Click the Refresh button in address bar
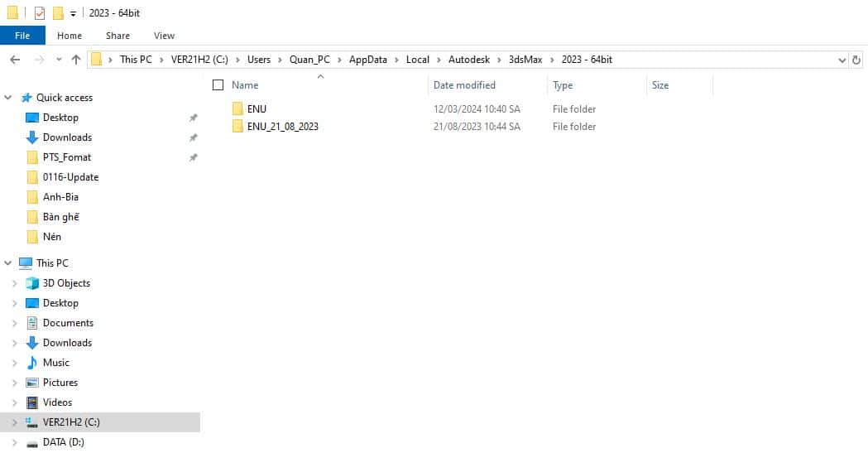Image resolution: width=868 pixels, height=453 pixels. (858, 60)
